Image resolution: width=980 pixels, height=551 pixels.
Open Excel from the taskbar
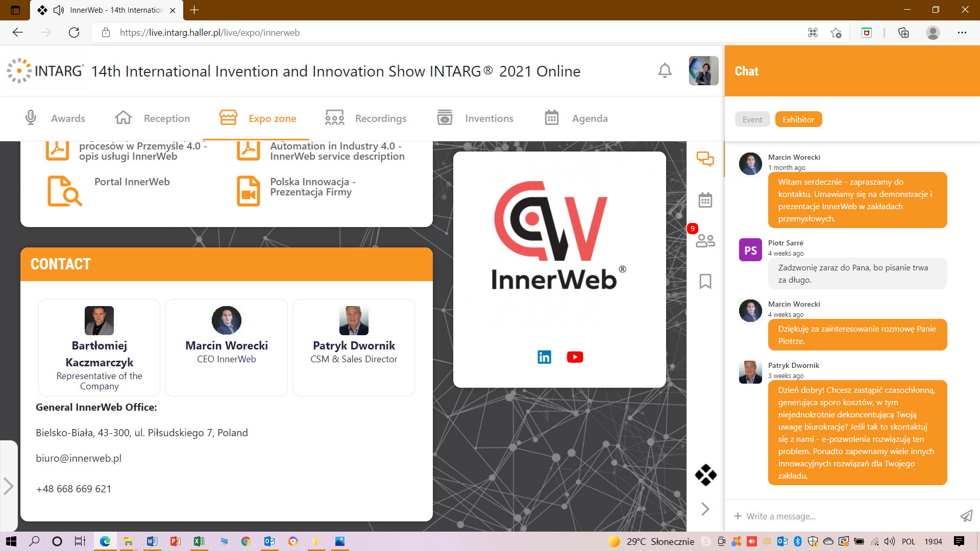199,541
